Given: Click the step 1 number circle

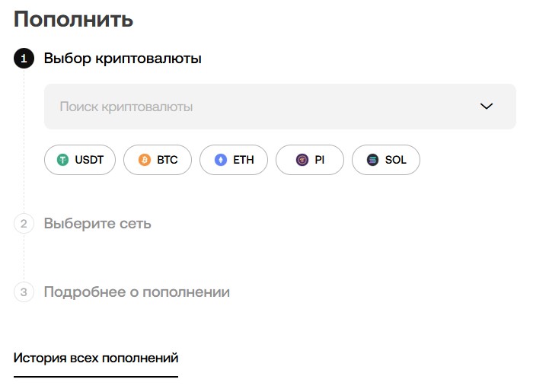Looking at the screenshot, I should [24, 59].
